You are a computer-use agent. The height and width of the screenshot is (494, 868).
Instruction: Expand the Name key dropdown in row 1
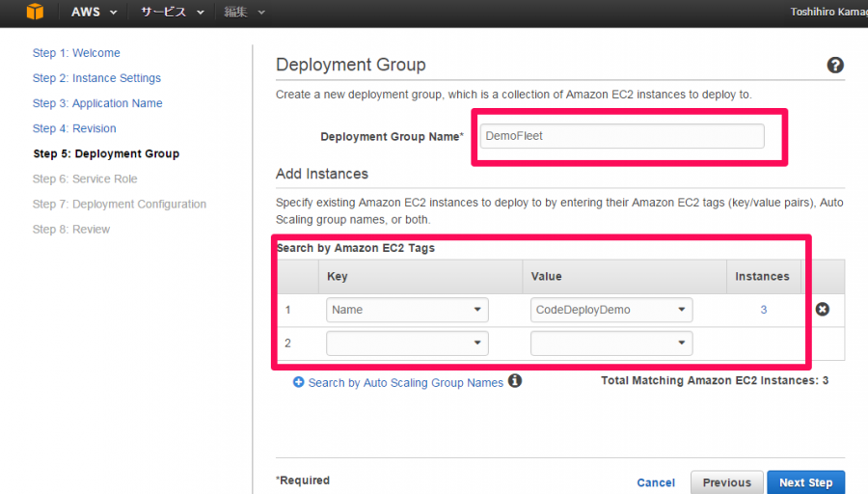click(x=407, y=310)
